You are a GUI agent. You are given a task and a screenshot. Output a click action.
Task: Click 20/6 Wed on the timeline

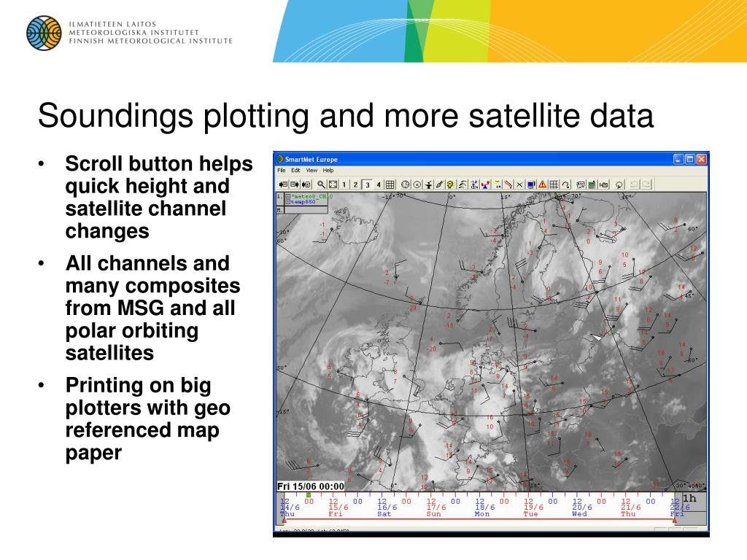pyautogui.click(x=581, y=511)
